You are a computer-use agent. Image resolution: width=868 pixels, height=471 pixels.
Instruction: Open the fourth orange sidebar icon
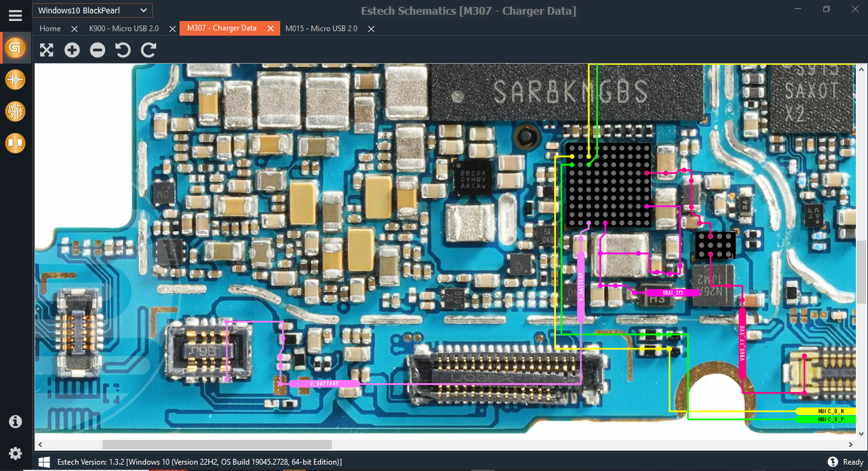coord(15,143)
